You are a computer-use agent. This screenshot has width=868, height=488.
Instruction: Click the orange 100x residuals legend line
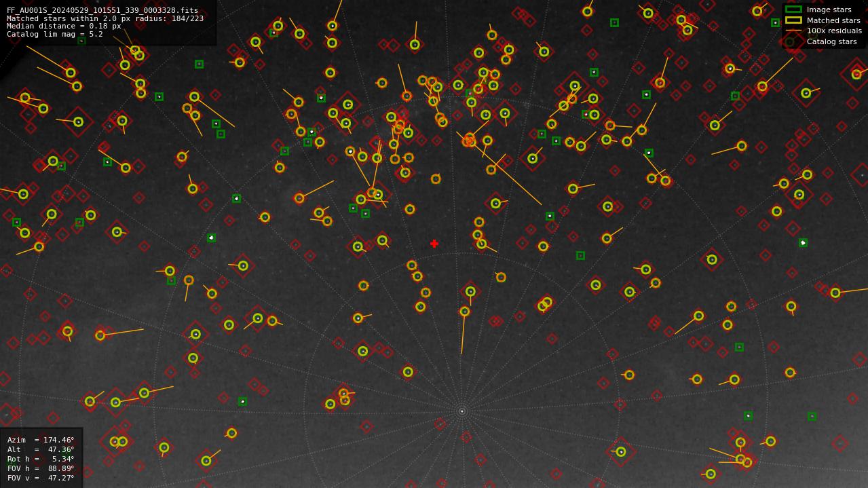(793, 31)
